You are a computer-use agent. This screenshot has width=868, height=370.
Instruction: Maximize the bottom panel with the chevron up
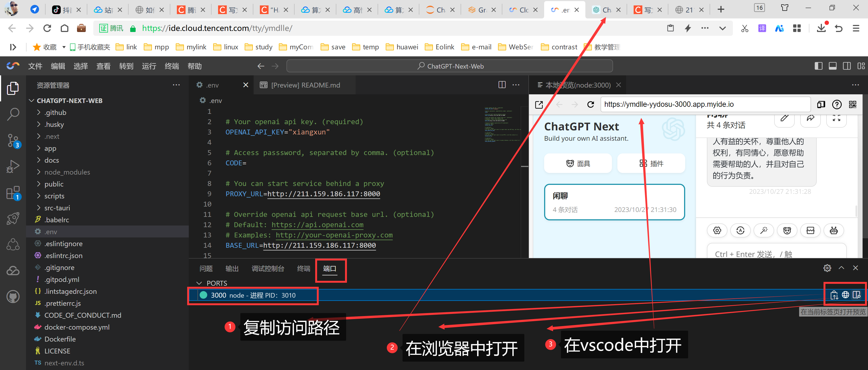coord(841,268)
